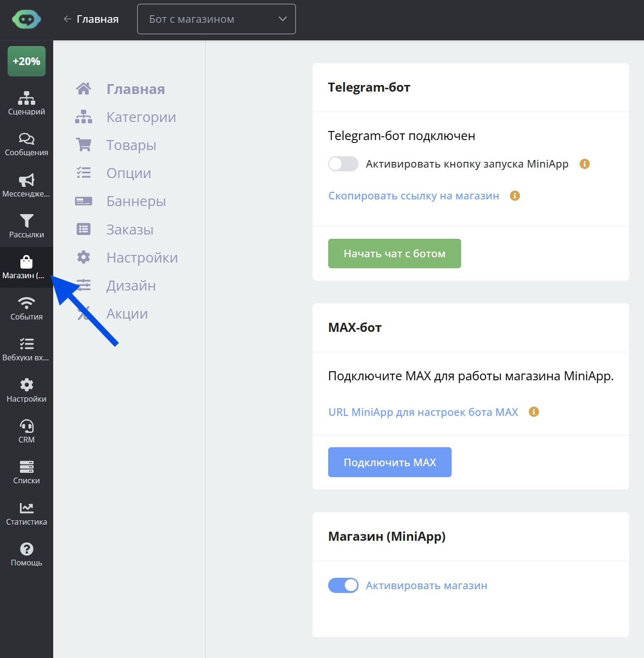The width and height of the screenshot is (644, 658).
Task: Click info icon next to copy store link
Action: point(515,196)
